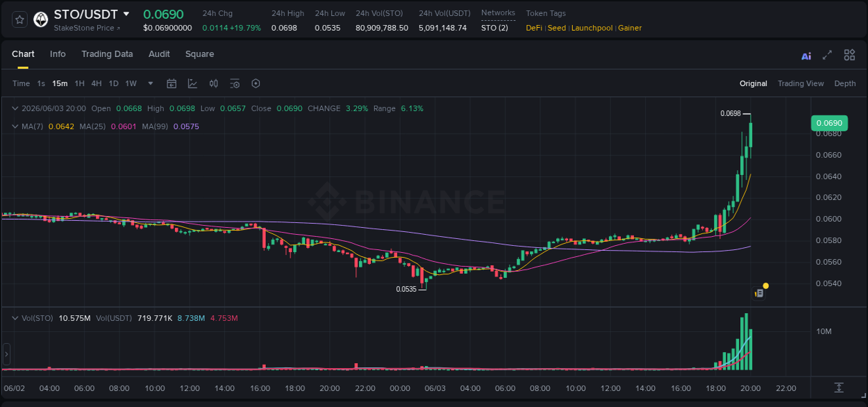
Task: Click the yellow alert dot on the chart
Action: click(766, 285)
